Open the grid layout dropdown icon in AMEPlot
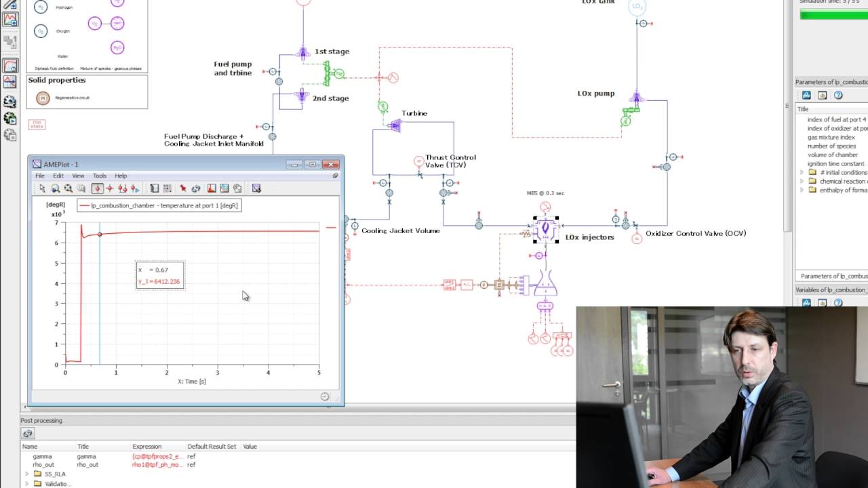The image size is (868, 488). [167, 188]
